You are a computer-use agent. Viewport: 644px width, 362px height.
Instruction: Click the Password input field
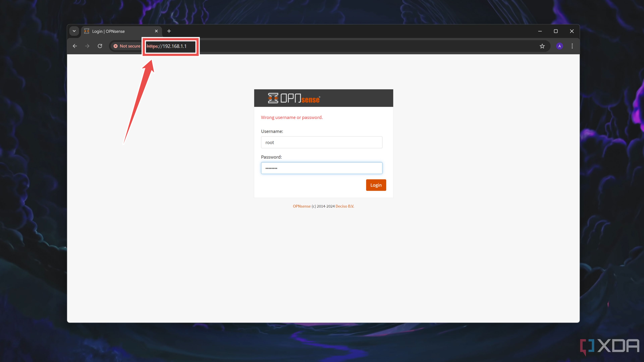click(x=321, y=168)
